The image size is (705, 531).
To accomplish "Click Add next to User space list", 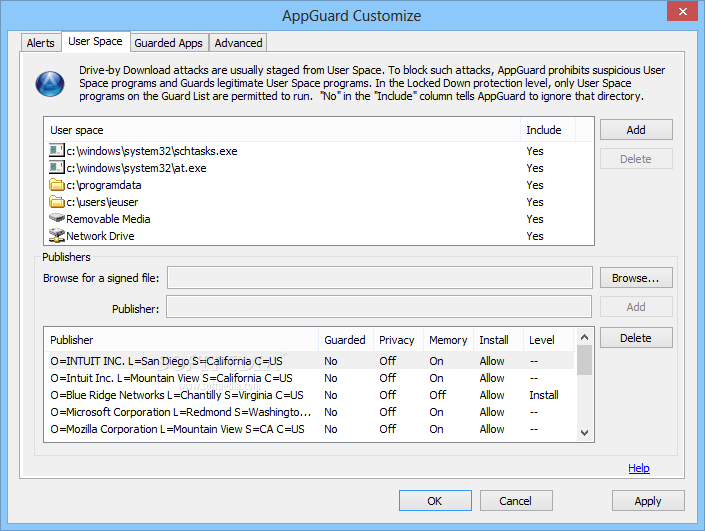I will pos(636,130).
